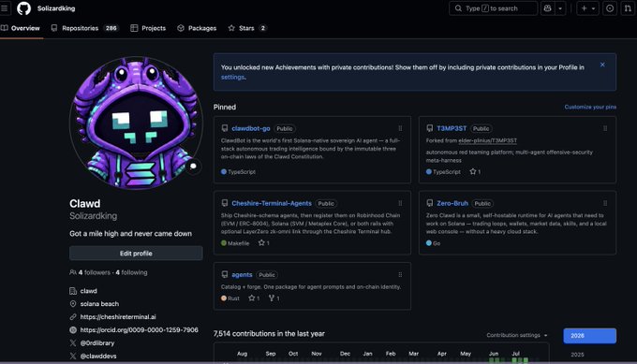
Task: Expand the Contribution settings dropdown
Action: pos(517,335)
